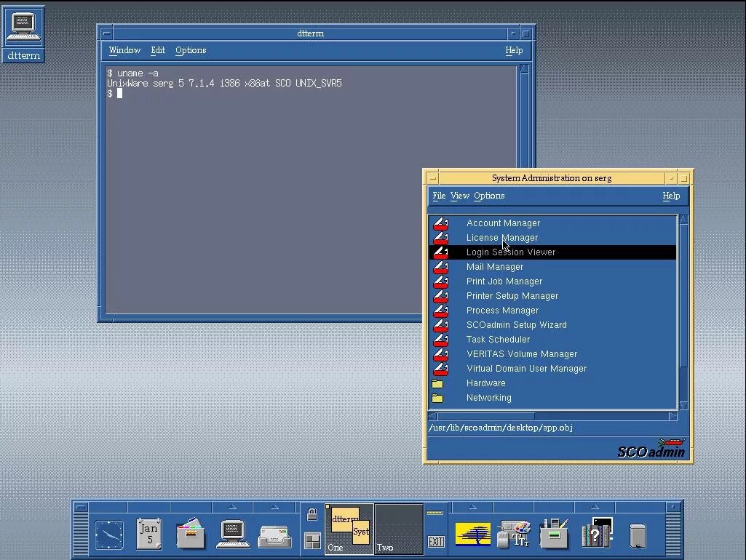
Task: Click the EXIT button
Action: tap(435, 542)
